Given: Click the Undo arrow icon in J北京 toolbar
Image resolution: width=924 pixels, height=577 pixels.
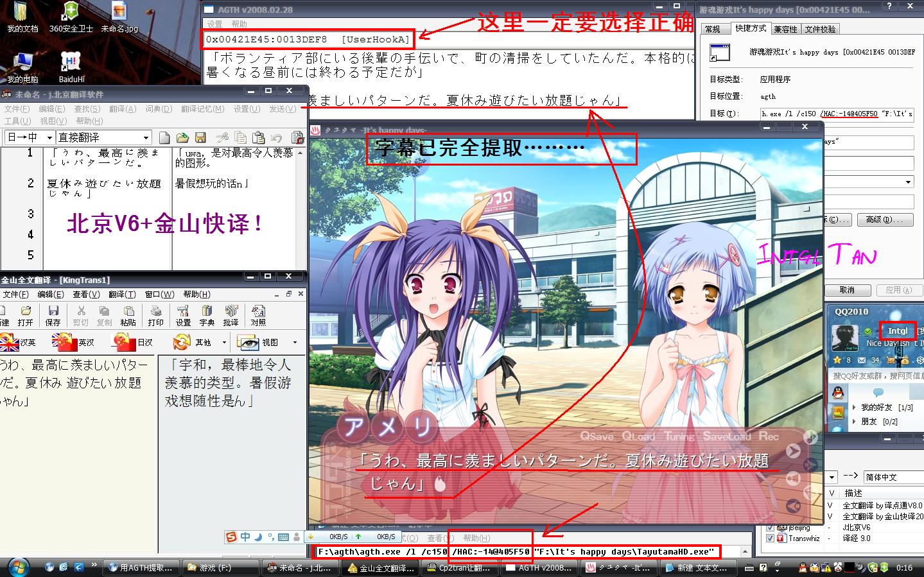Looking at the screenshot, I should pyautogui.click(x=276, y=137).
